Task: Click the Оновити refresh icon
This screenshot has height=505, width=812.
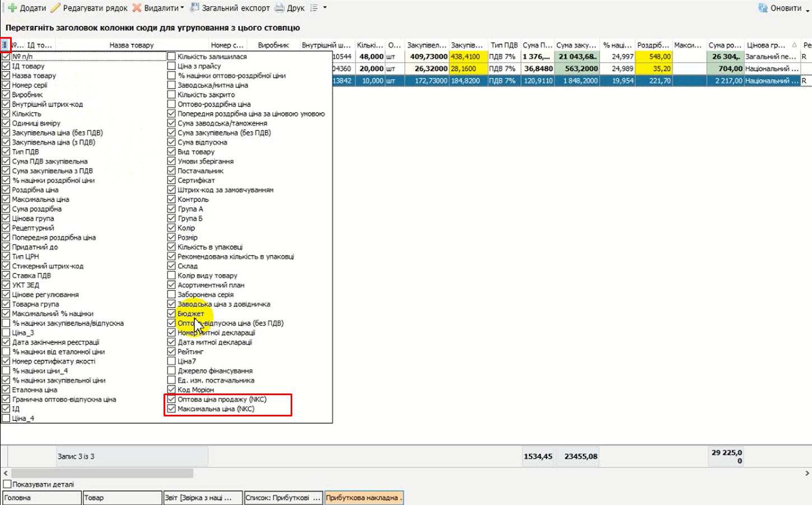Action: coord(763,8)
